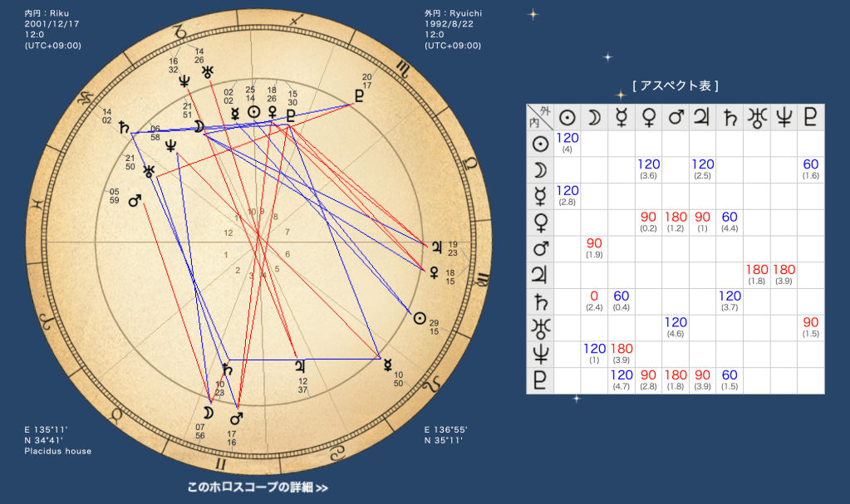Select the Venus-Mars 180 (1.2) aspect cell
This screenshot has width=850, height=504.
(x=676, y=222)
